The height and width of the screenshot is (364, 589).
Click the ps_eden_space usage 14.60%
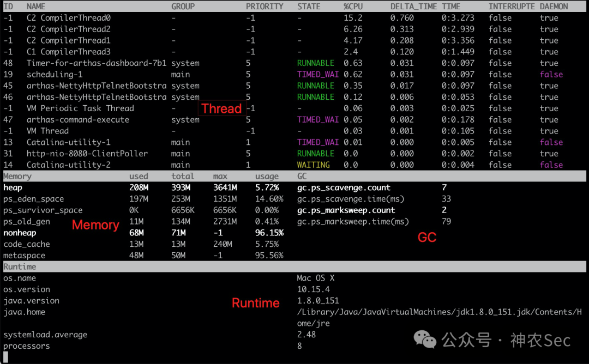(x=269, y=199)
